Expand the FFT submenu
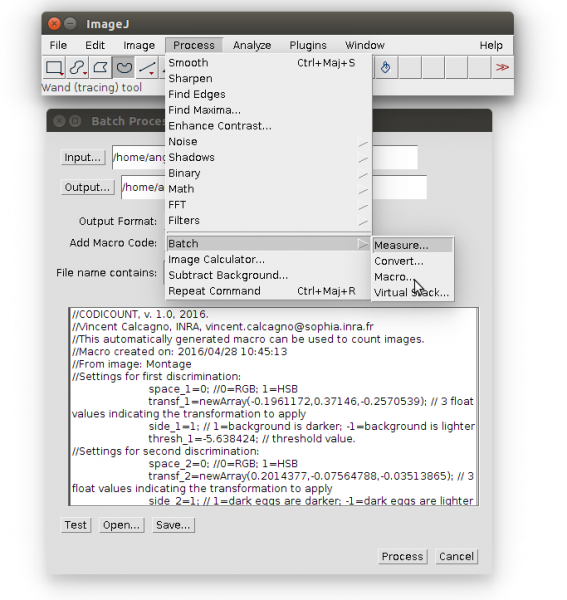Image resolution: width=567 pixels, height=600 pixels. [x=268, y=205]
